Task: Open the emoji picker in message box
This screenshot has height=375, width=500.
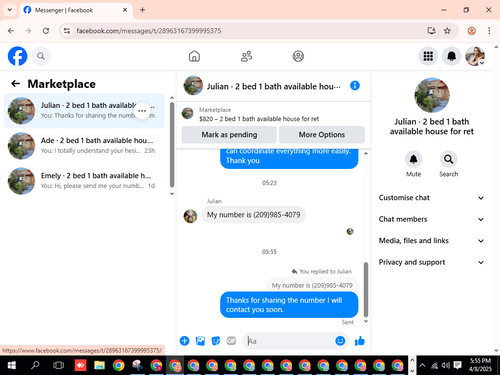Action: (x=340, y=341)
